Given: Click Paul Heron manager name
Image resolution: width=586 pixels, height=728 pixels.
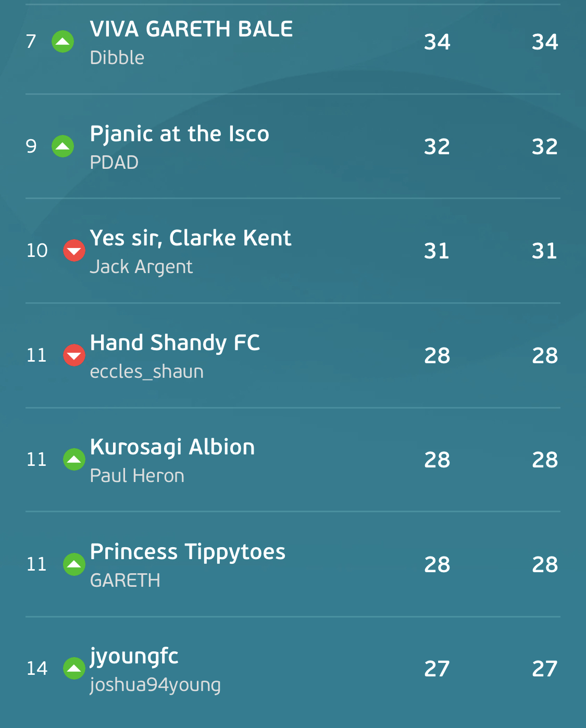Looking at the screenshot, I should click(137, 476).
